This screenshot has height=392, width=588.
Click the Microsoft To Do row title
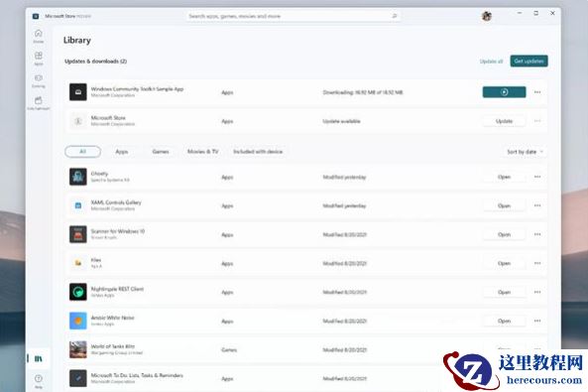pos(137,375)
